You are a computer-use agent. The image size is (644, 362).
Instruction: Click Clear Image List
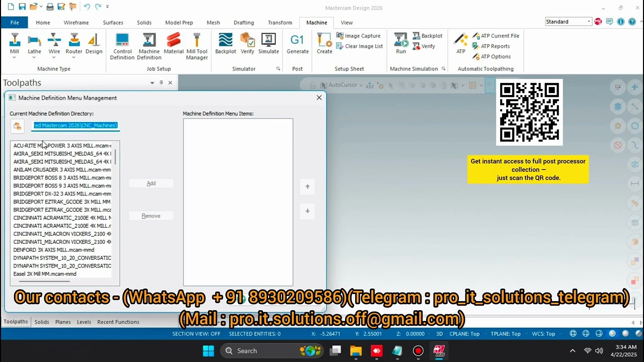pyautogui.click(x=359, y=46)
